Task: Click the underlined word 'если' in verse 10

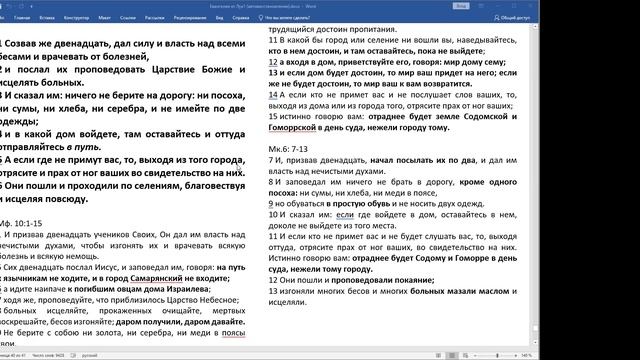Action: (345, 215)
